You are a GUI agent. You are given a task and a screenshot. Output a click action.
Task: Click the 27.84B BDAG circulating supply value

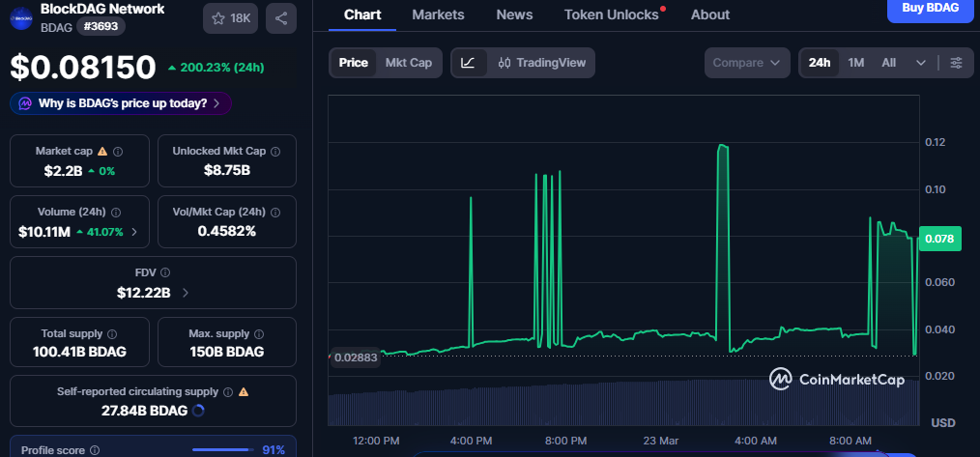144,411
